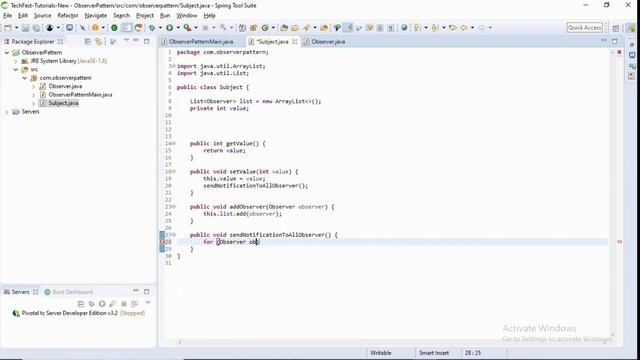Click the Servers view dropdown menu arrow

click(148, 303)
